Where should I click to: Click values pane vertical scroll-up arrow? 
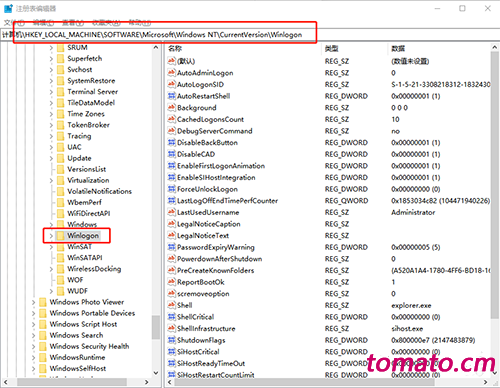495,48
